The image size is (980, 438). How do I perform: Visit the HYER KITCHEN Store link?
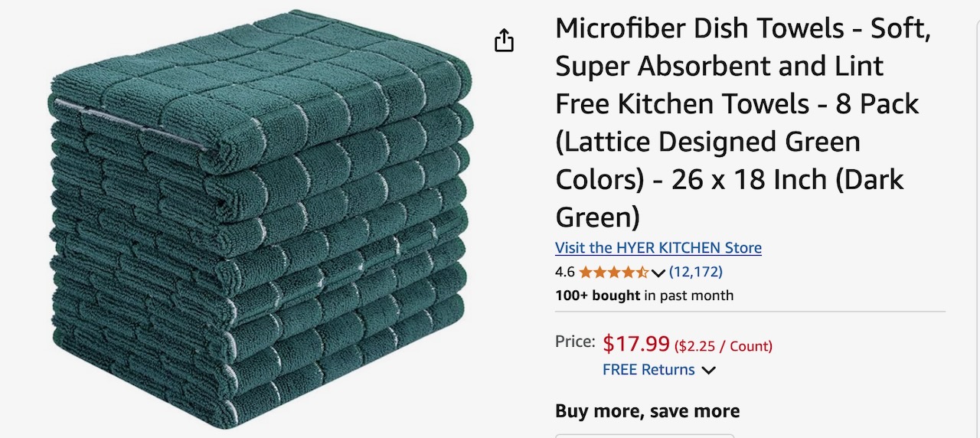click(658, 248)
